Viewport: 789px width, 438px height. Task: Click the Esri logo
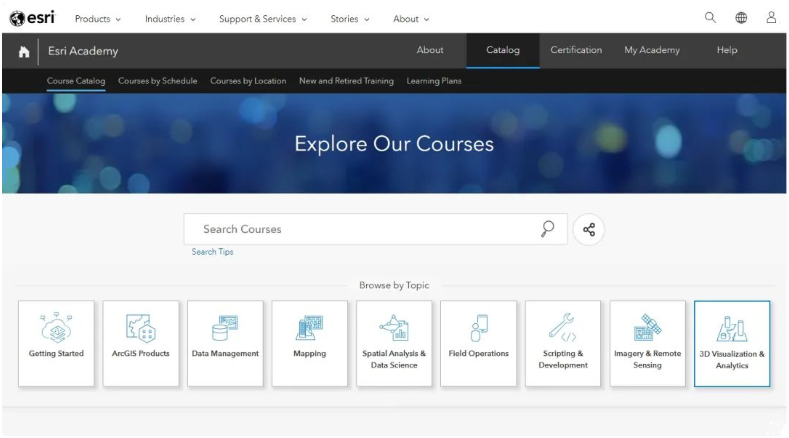tap(32, 18)
